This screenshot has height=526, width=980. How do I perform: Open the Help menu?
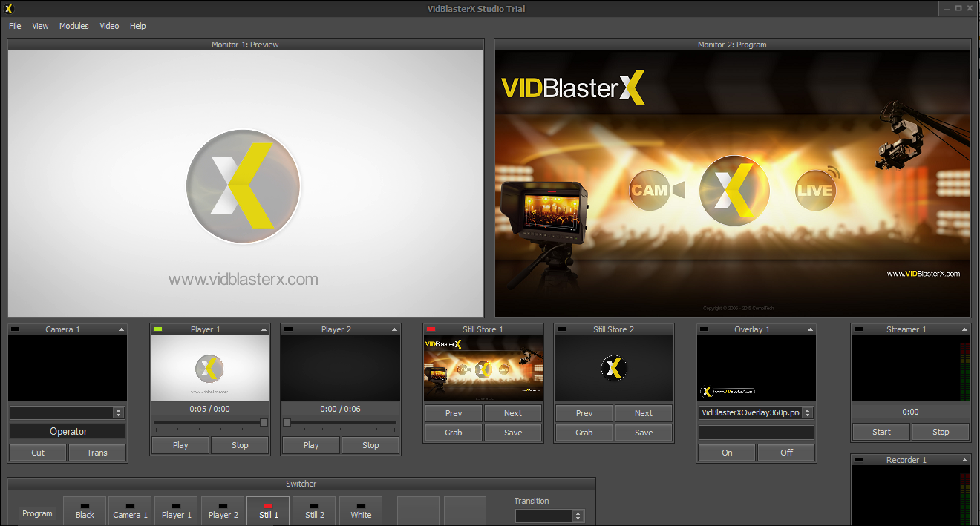137,26
